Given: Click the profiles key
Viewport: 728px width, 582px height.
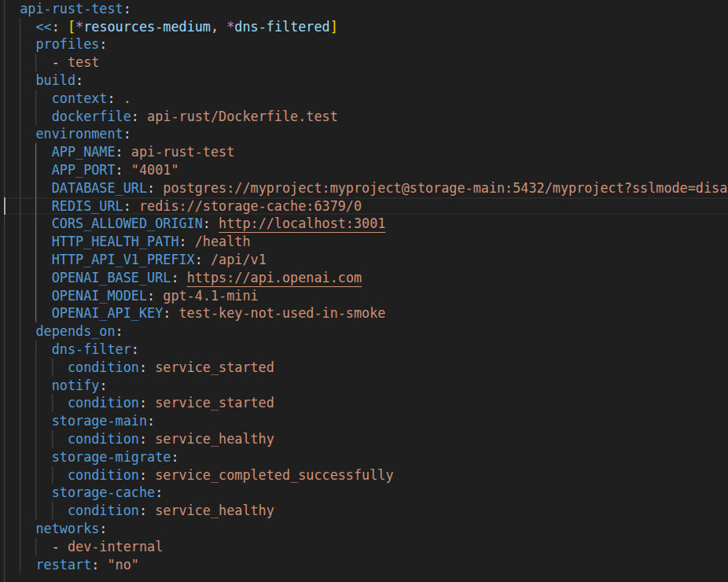Looking at the screenshot, I should (68, 44).
